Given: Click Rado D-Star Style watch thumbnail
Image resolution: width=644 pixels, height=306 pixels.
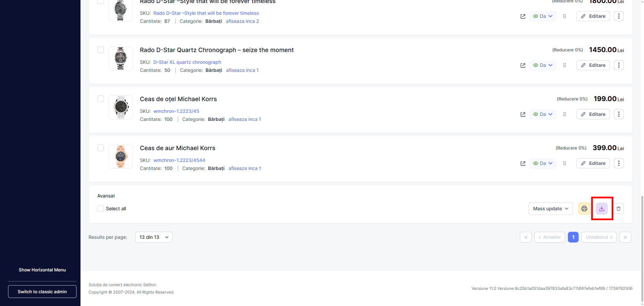Looking at the screenshot, I should 121,10.
